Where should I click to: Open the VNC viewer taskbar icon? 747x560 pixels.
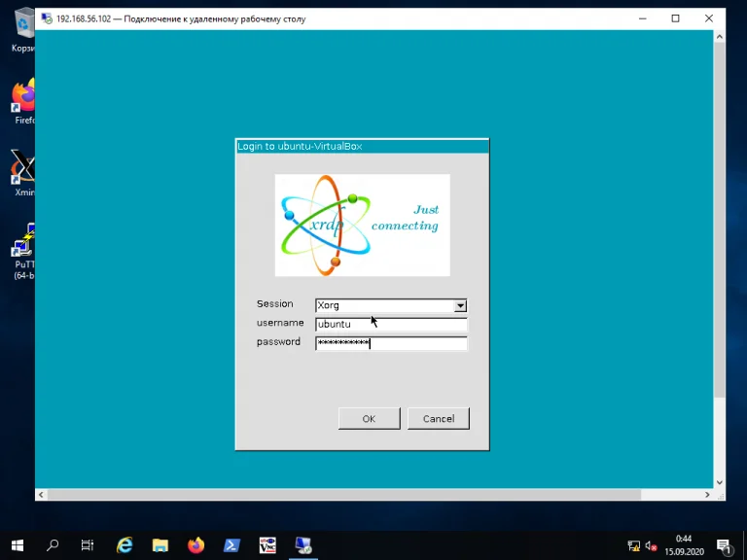pyautogui.click(x=267, y=545)
